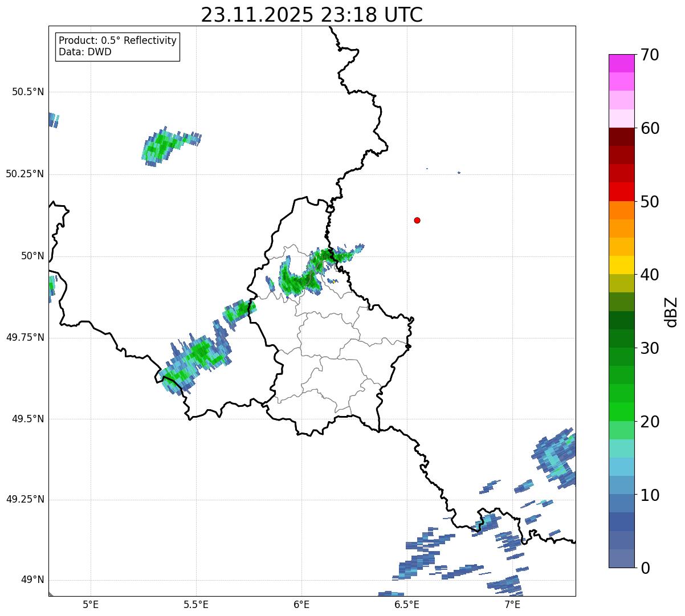The image size is (685, 616).
Task: Click the 7°E longitude label
Action: [512, 605]
